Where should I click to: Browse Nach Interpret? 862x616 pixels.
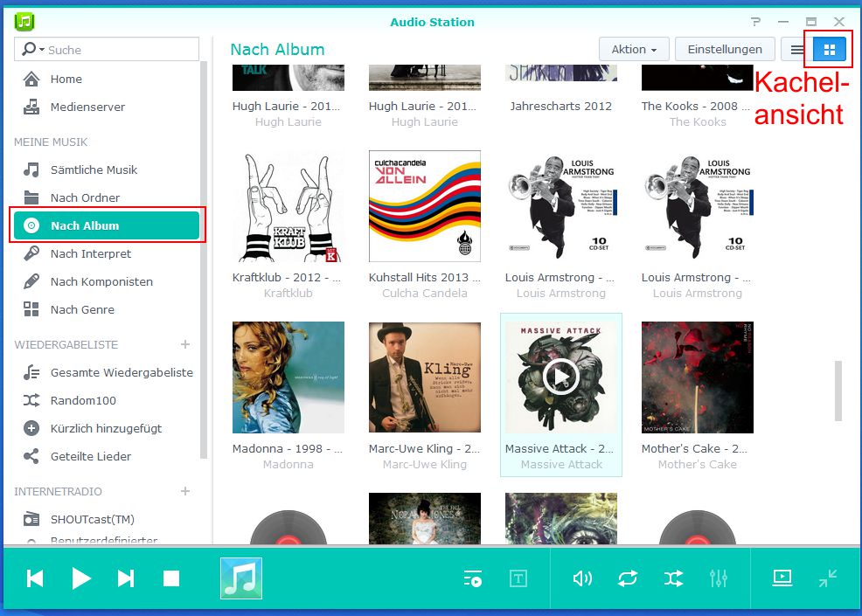[x=107, y=254]
